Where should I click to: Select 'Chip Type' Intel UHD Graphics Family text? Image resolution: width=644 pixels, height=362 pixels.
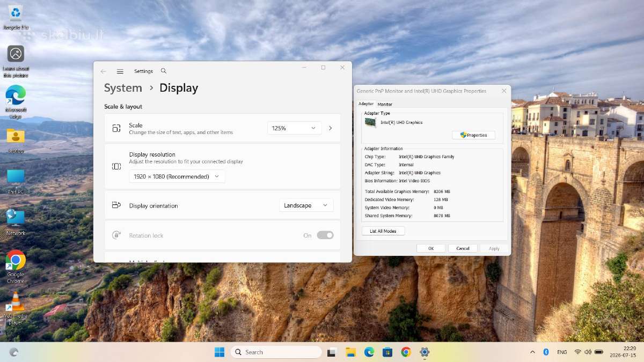[427, 157]
